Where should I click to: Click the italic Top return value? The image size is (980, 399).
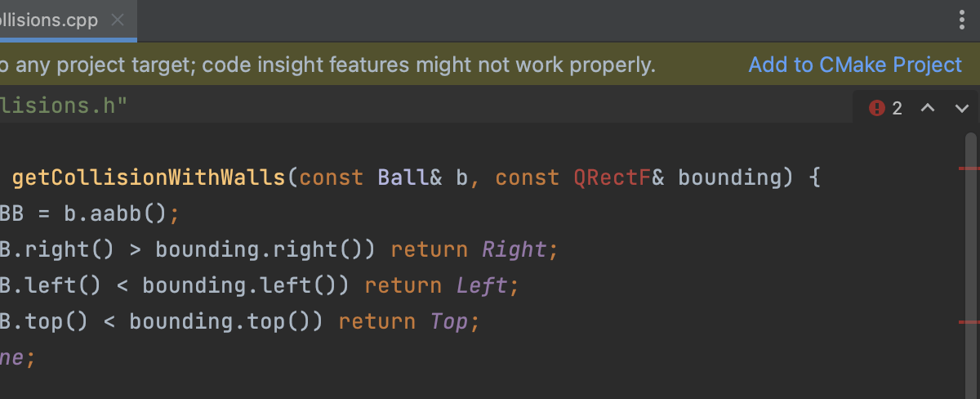449,321
